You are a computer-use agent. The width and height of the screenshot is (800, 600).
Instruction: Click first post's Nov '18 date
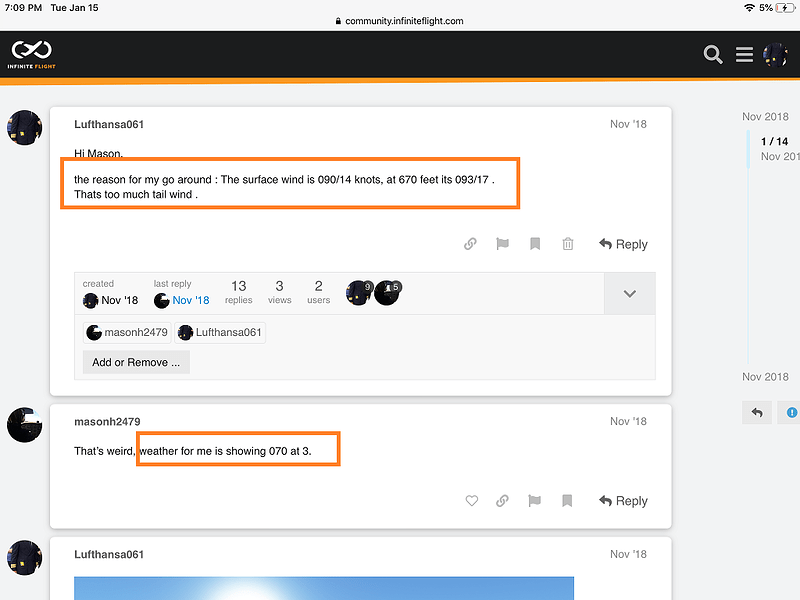tap(628, 124)
